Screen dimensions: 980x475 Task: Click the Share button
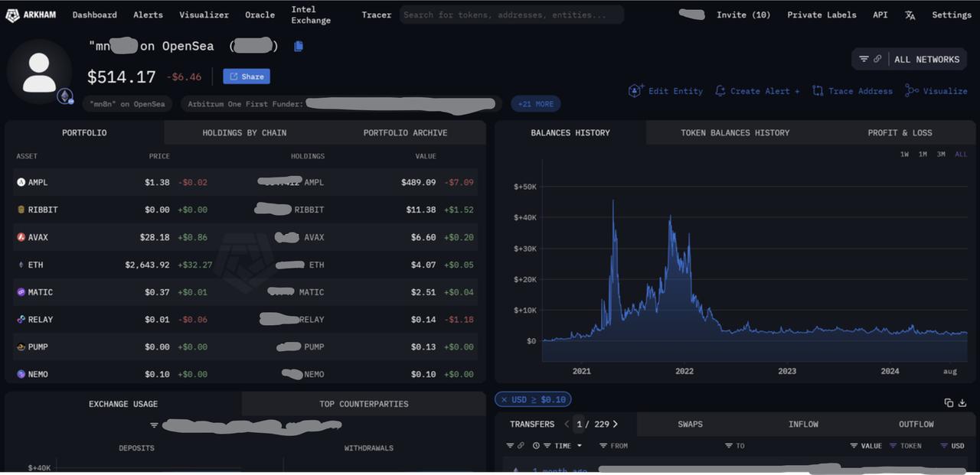pos(247,76)
